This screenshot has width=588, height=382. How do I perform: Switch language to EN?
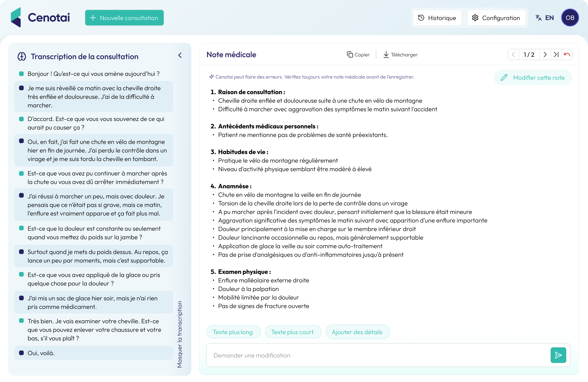545,18
